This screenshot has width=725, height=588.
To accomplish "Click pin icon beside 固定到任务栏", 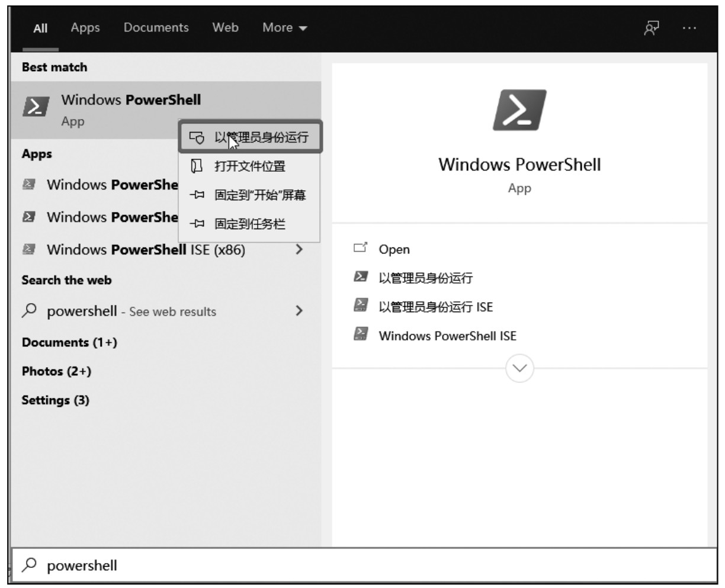I will [x=197, y=224].
